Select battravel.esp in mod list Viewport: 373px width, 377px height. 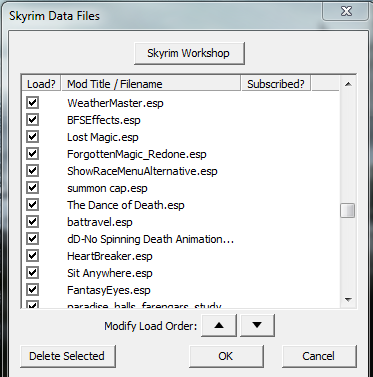point(100,222)
